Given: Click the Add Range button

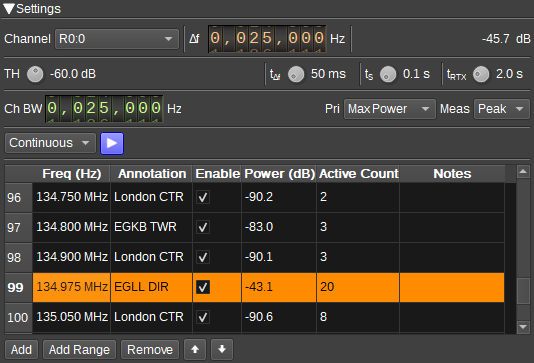Looking at the screenshot, I should click(79, 350).
